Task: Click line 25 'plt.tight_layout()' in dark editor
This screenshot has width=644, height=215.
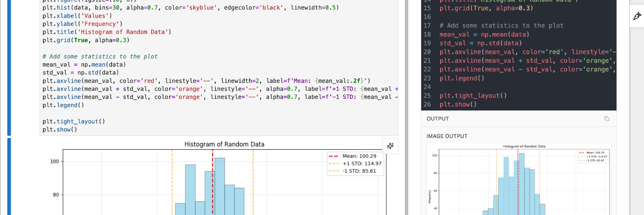Action: click(x=473, y=95)
